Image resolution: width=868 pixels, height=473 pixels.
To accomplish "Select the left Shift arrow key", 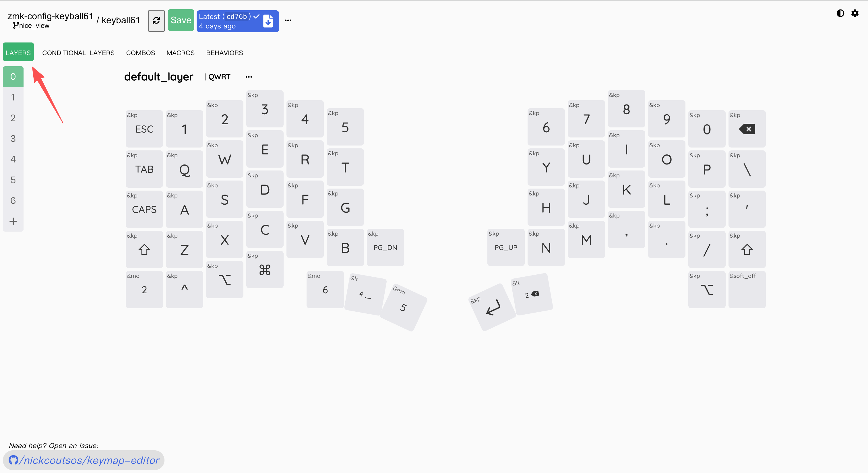I will point(144,250).
